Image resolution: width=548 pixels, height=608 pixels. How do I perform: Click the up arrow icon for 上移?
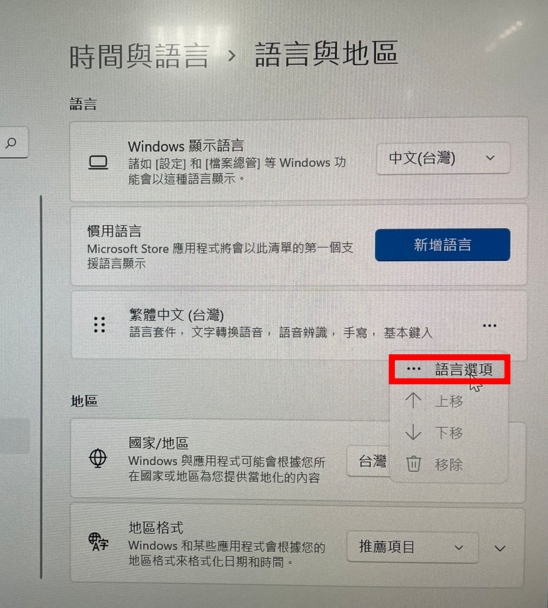[x=413, y=400]
